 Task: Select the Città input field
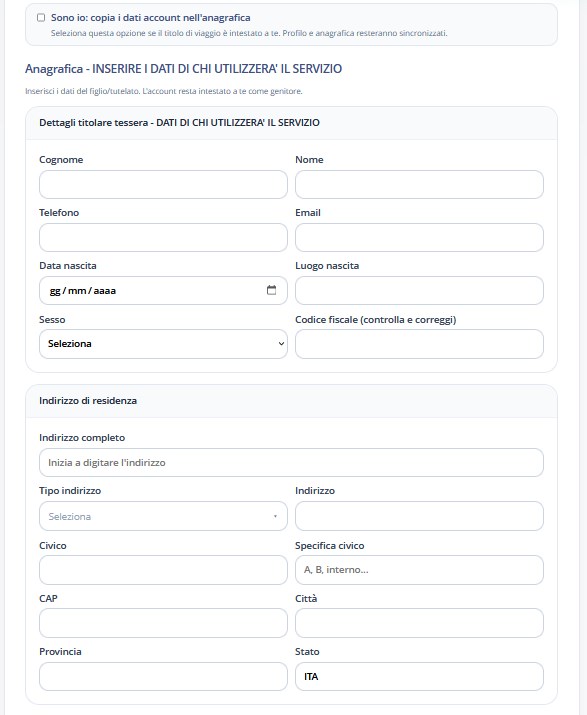pyautogui.click(x=419, y=623)
